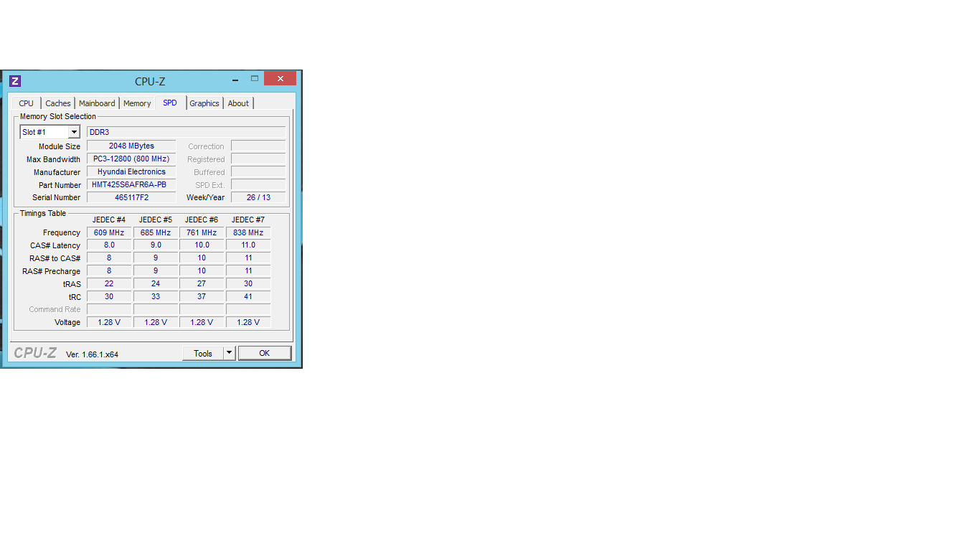
Task: Click the Max Bandwidth label
Action: [53, 159]
